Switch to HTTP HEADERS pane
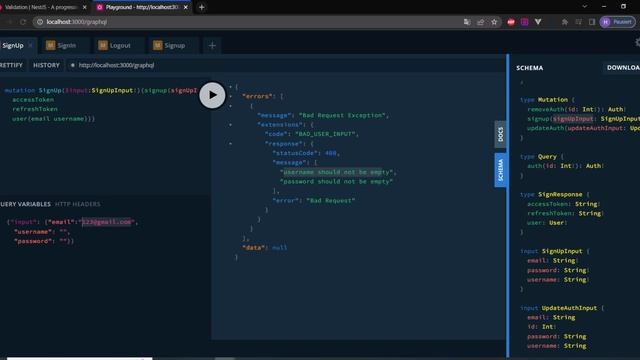The image size is (640, 360). pos(78,204)
